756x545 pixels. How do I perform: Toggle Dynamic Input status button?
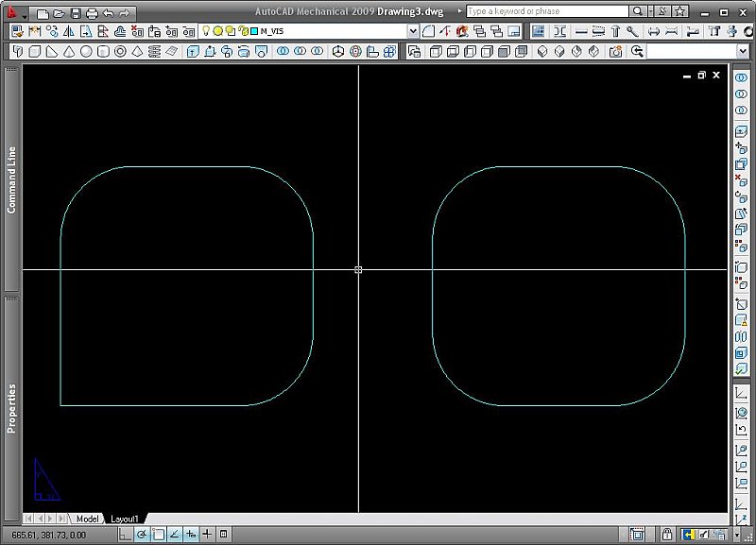coord(191,534)
